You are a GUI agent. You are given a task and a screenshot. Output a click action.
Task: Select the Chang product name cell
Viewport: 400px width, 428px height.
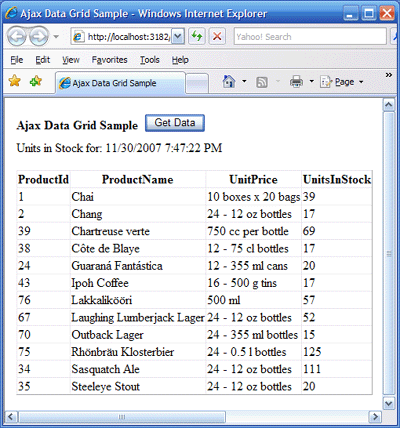point(137,214)
